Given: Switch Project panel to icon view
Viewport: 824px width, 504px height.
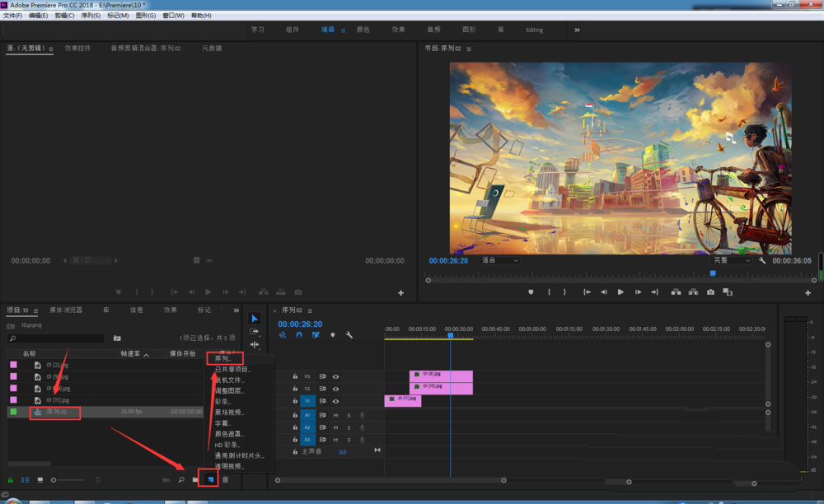Looking at the screenshot, I should (x=40, y=480).
